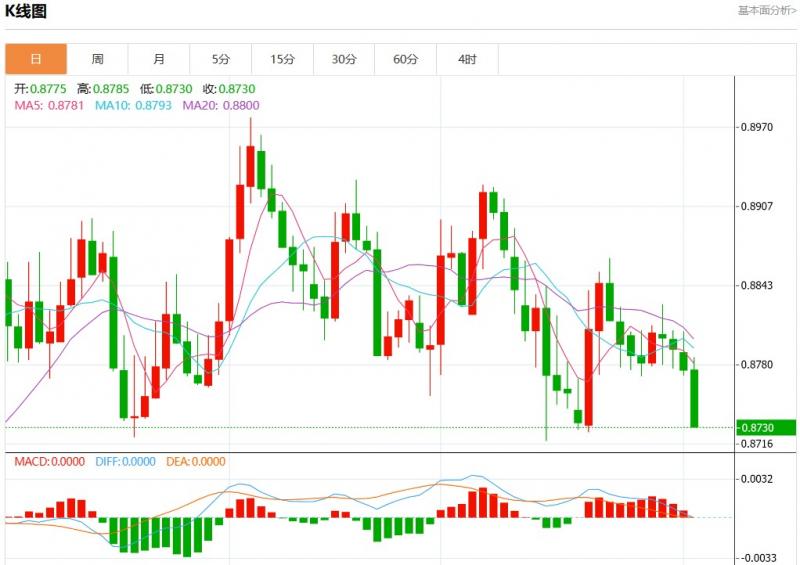This screenshot has height=565, width=800.
Task: Click the MA5 indicator label
Action: pos(47,105)
